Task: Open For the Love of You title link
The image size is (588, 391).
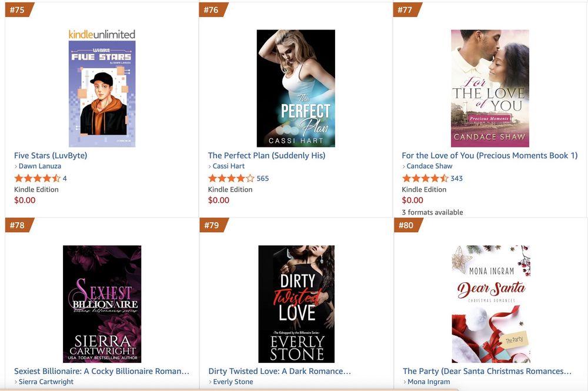Action: click(490, 156)
